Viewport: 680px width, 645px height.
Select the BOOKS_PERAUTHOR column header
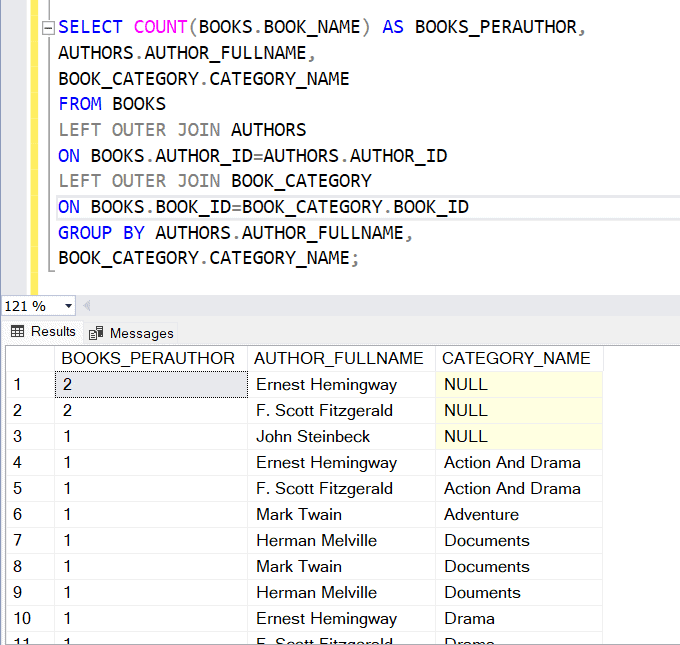[x=151, y=358]
